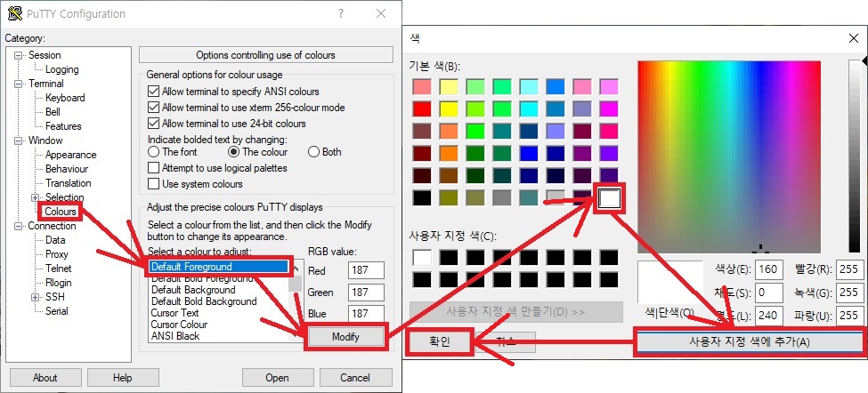Click the About button
The image size is (868, 393).
pyautogui.click(x=45, y=378)
